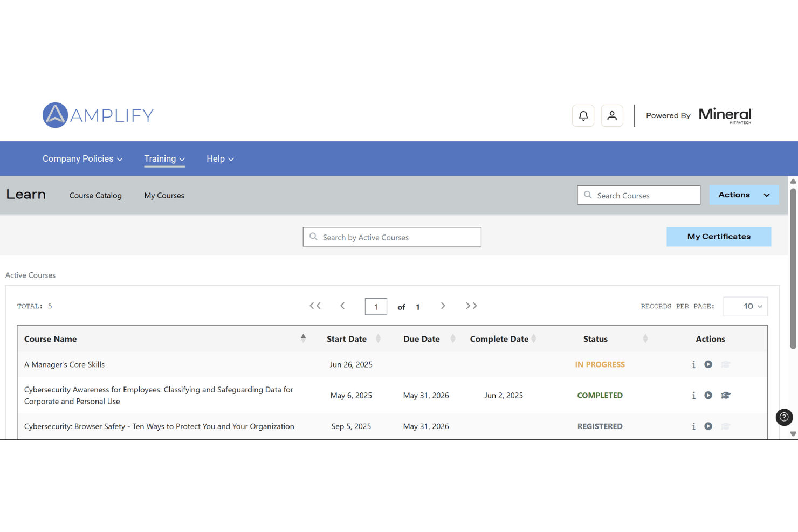
Task: Click the REGISTERED status
Action: [x=600, y=426]
